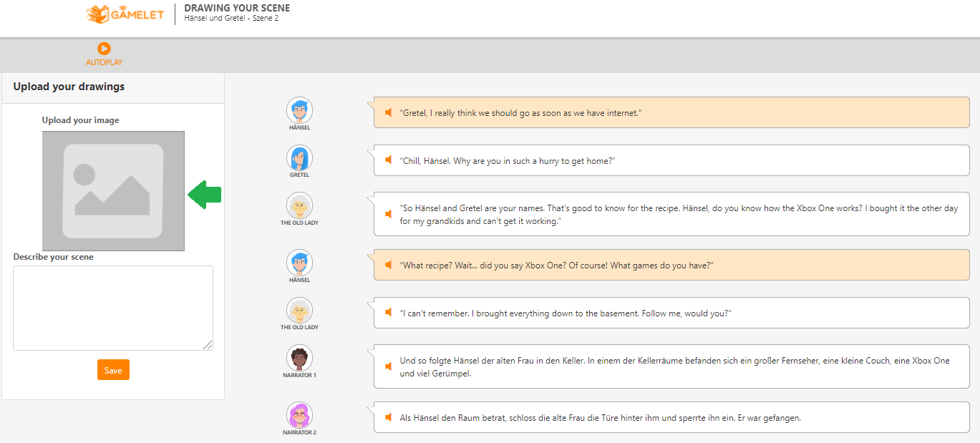
Task: Play audio for "Und so folgte Hänsel" narration
Action: tap(389, 366)
